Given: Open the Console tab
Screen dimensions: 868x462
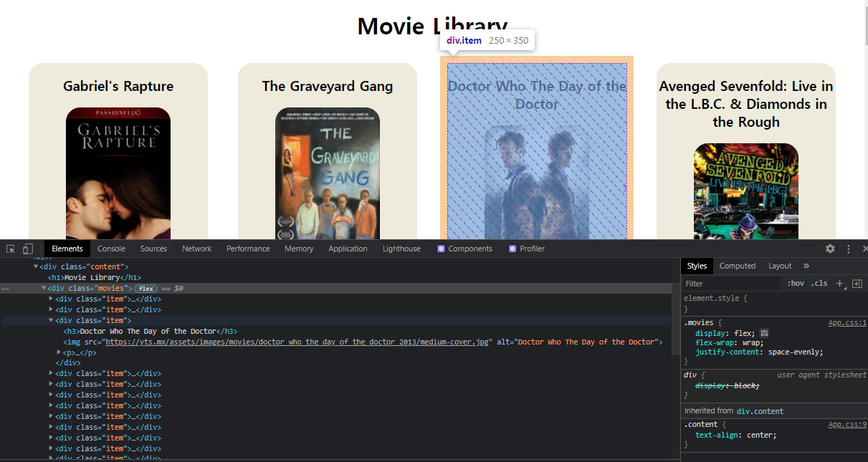Looking at the screenshot, I should [111, 249].
